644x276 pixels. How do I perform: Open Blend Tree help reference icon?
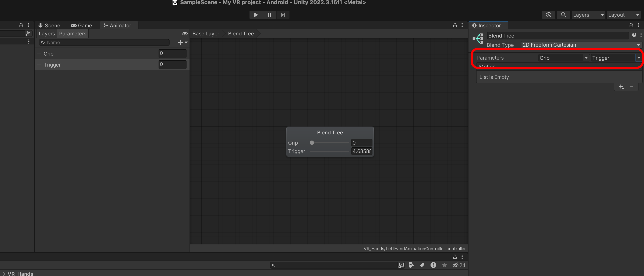pyautogui.click(x=634, y=35)
